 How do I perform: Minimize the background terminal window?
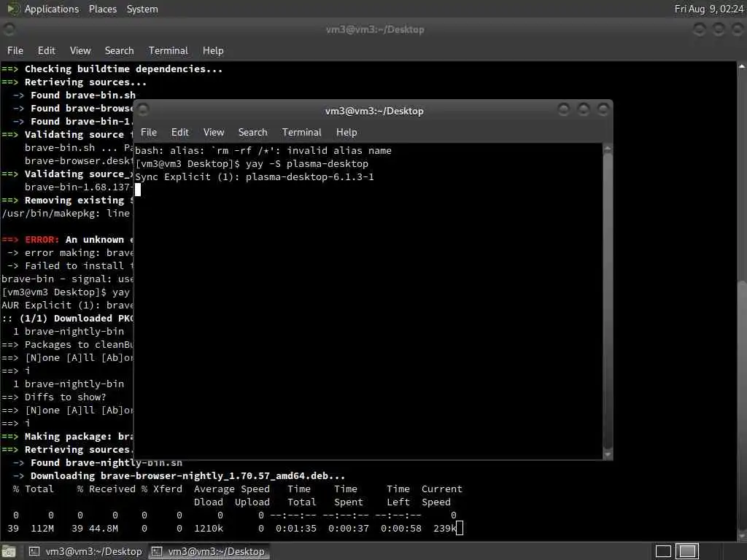pos(699,29)
